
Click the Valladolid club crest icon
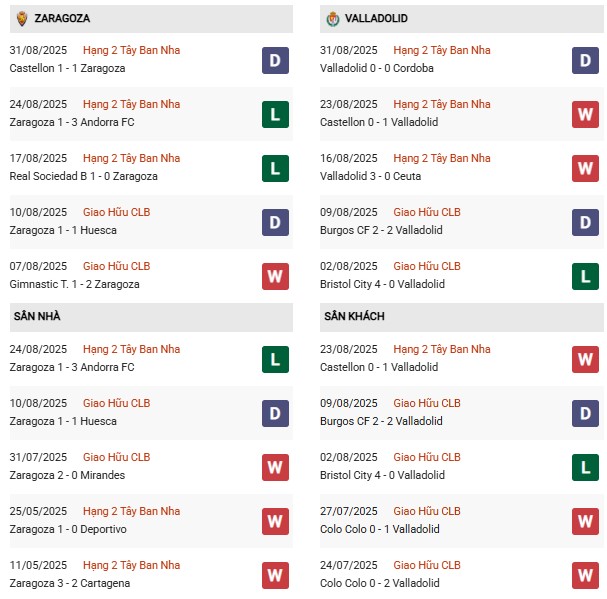pos(332,18)
